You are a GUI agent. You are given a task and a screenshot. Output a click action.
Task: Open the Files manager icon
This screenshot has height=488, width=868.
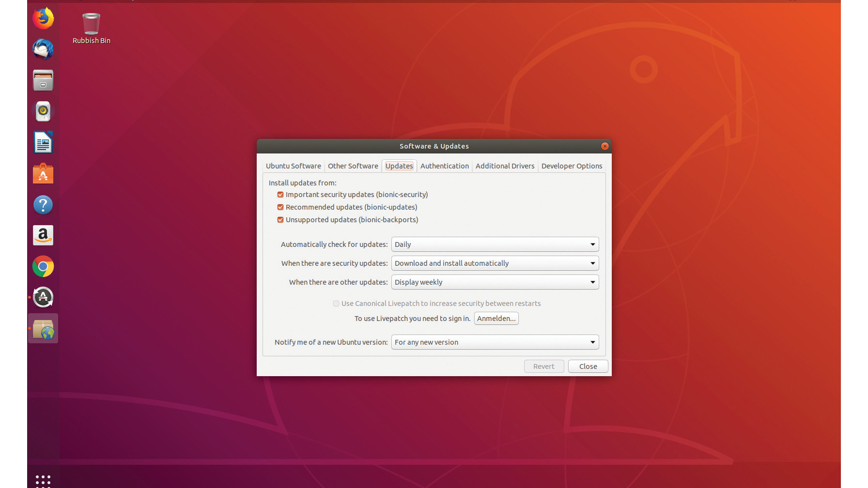[43, 80]
